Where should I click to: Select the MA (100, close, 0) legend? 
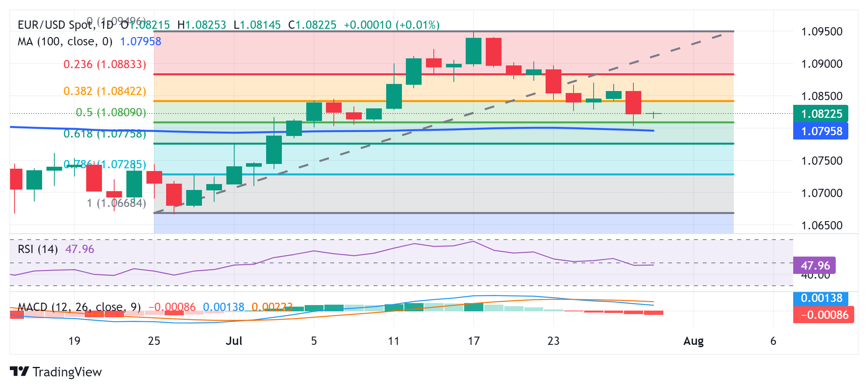click(65, 41)
